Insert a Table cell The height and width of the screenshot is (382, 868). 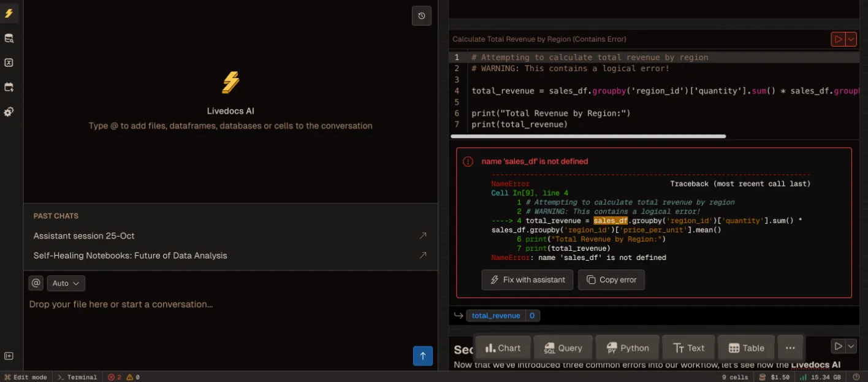[745, 347]
